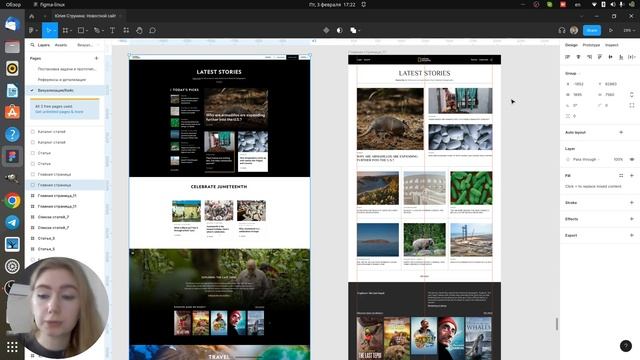Image resolution: width=640 pixels, height=360 pixels.
Task: Click the blue Share button
Action: tap(592, 30)
